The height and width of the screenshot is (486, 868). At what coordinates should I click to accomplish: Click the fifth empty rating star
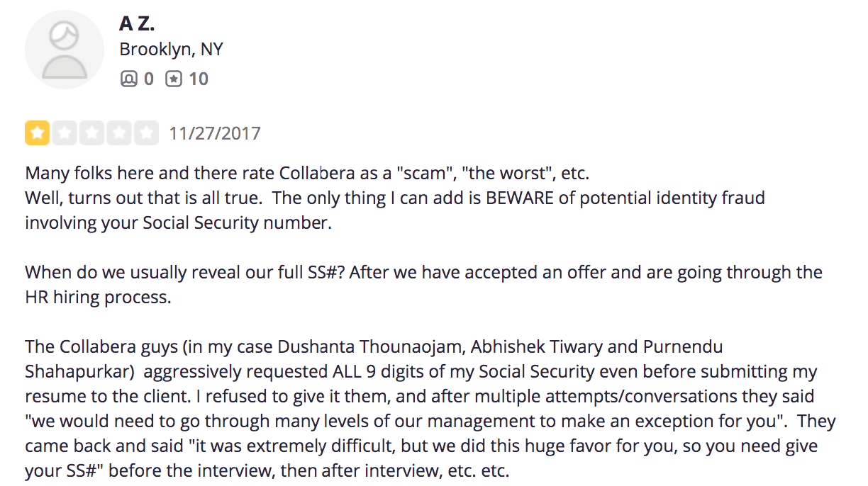click(148, 133)
